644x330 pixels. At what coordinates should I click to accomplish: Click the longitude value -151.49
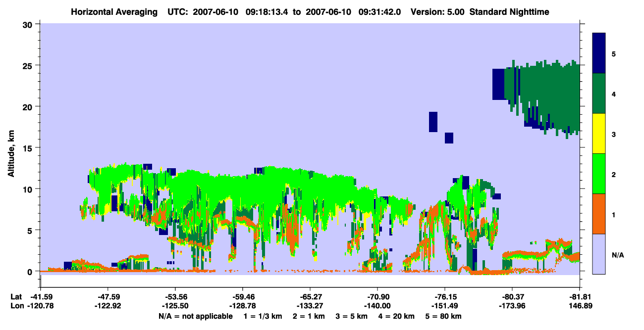[445, 306]
